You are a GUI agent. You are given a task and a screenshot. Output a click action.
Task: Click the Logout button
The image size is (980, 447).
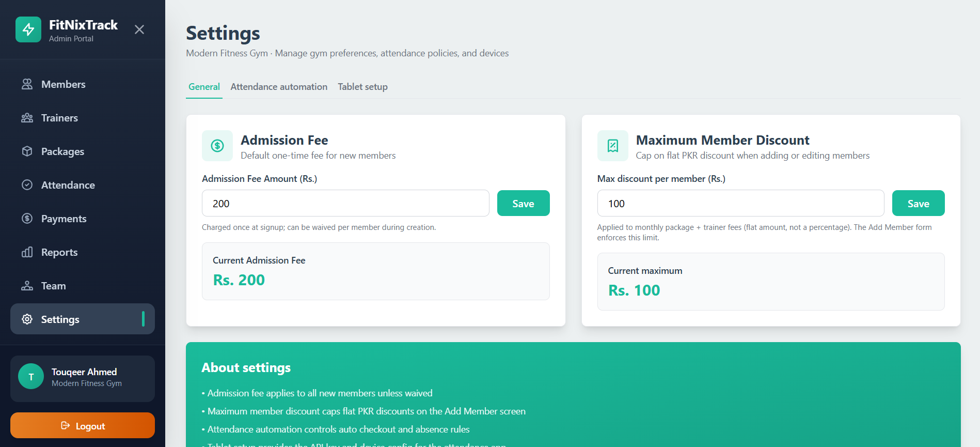click(x=83, y=425)
